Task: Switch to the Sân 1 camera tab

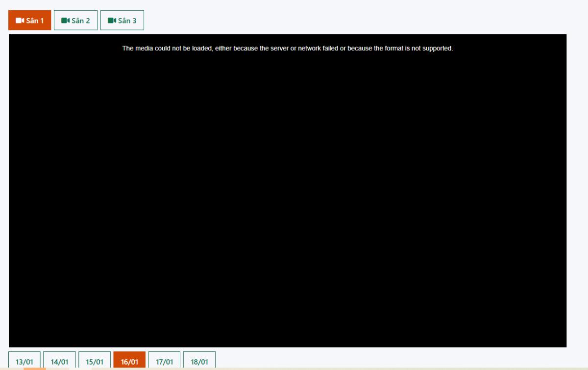Action: [x=30, y=21]
